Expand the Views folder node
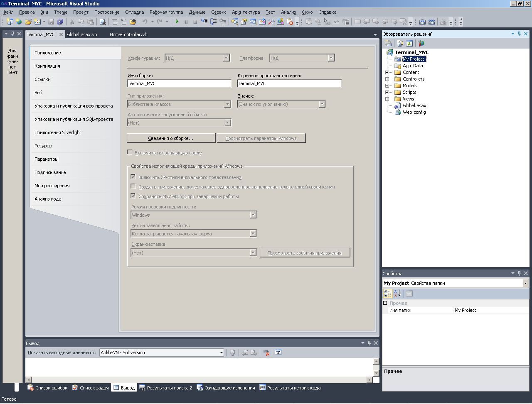Screen dimensions: 532x404 coord(387,99)
